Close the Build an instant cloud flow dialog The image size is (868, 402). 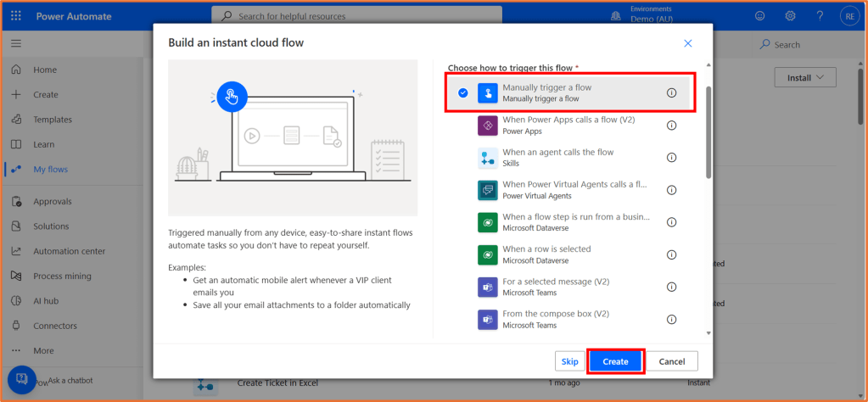[688, 43]
